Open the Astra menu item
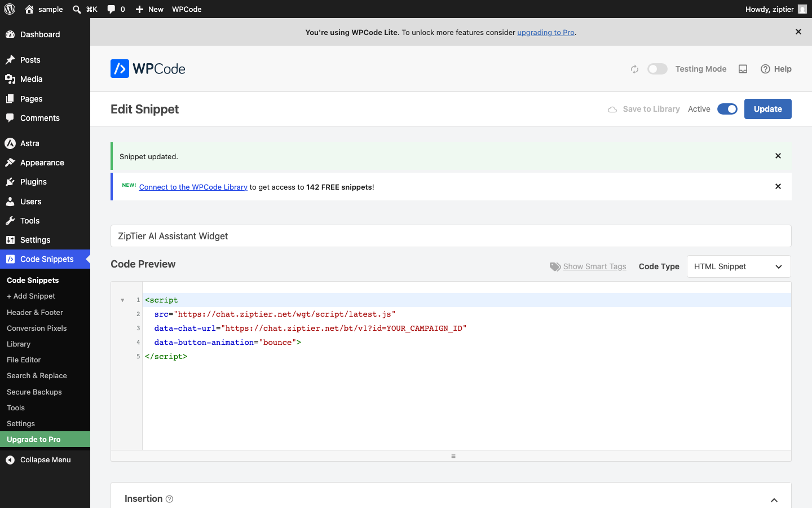Screen dimensions: 812x508 tap(45, 143)
